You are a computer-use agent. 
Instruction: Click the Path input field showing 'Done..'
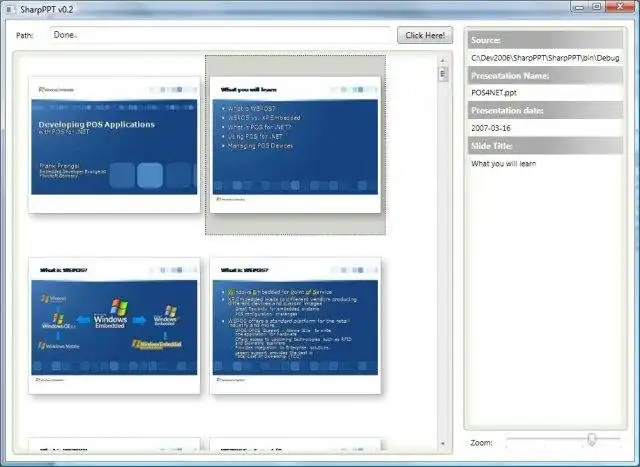220,35
